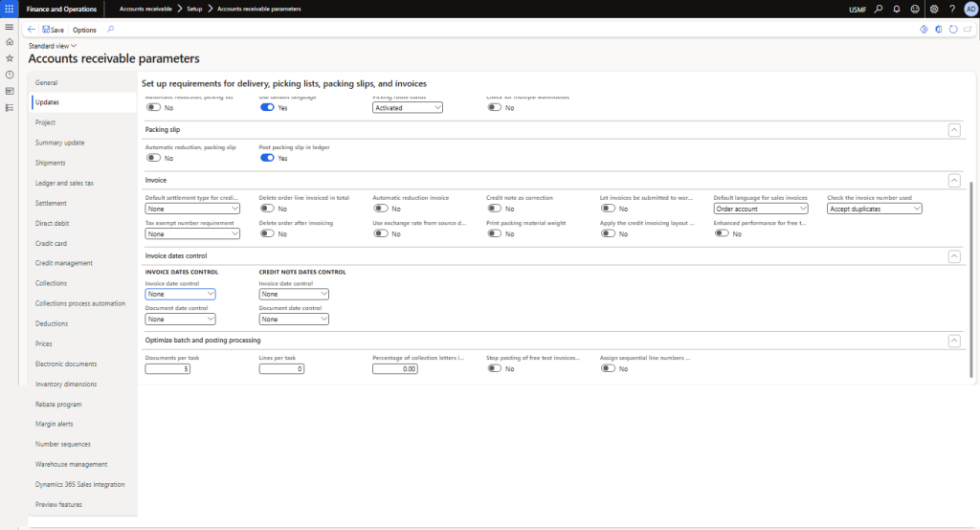Click the Documents per task input field
The width and height of the screenshot is (980, 530).
(x=168, y=368)
